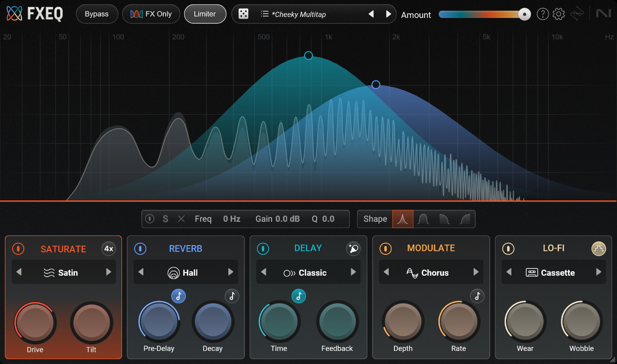This screenshot has width=617, height=364.
Task: Randomize preset with the dice icon
Action: coord(244,14)
